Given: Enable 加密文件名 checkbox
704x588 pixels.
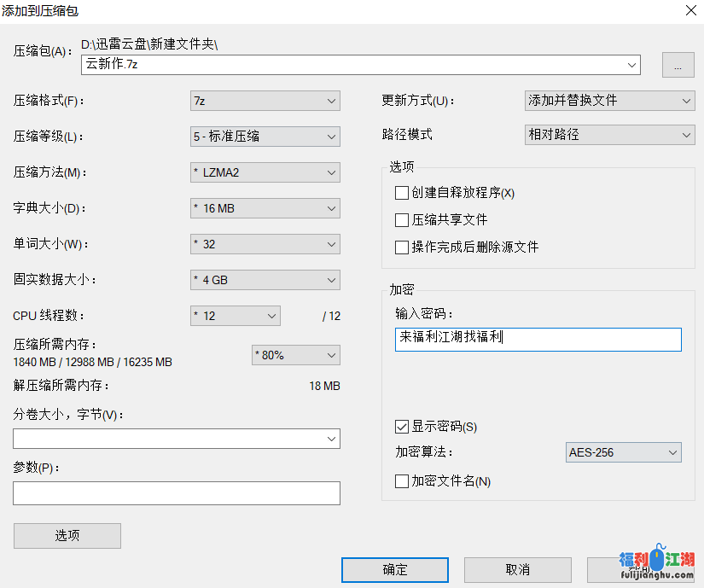Looking at the screenshot, I should 402,481.
